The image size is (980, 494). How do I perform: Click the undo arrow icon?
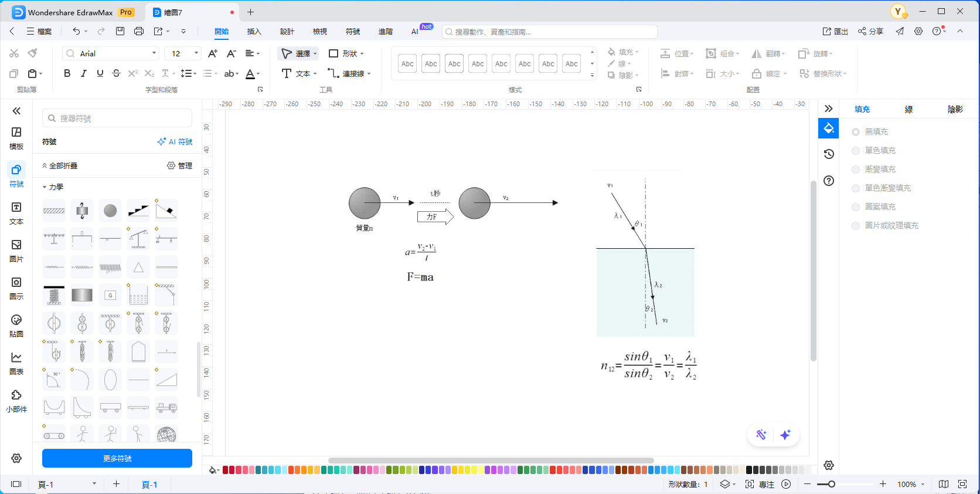76,31
